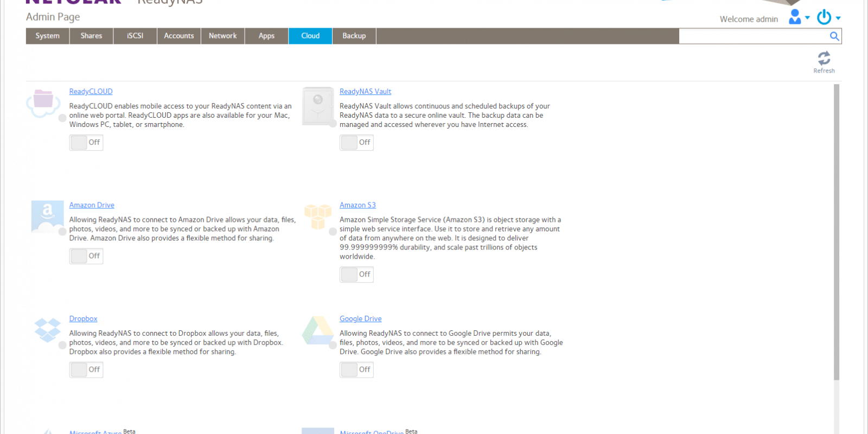
Task: Open the ReadyNAS Vault link
Action: pyautogui.click(x=365, y=92)
